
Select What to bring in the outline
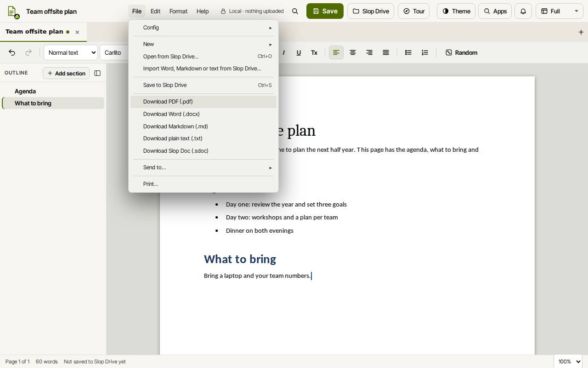[x=53, y=103]
